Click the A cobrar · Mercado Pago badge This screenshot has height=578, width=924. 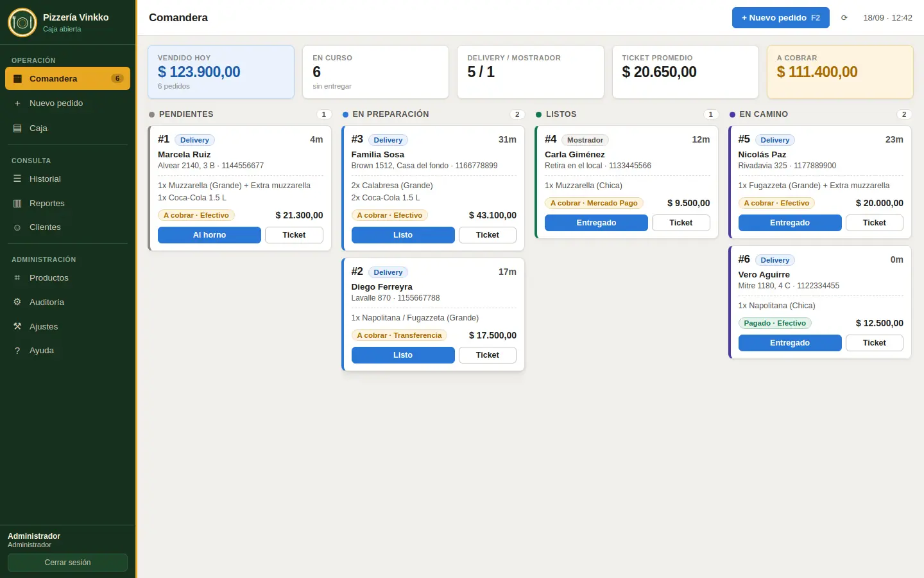(594, 203)
